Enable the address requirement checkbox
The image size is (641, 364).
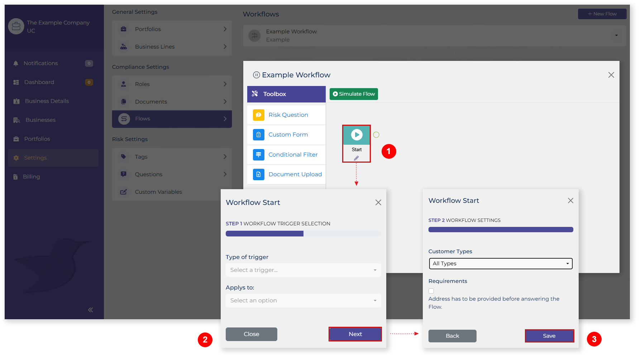pyautogui.click(x=431, y=291)
